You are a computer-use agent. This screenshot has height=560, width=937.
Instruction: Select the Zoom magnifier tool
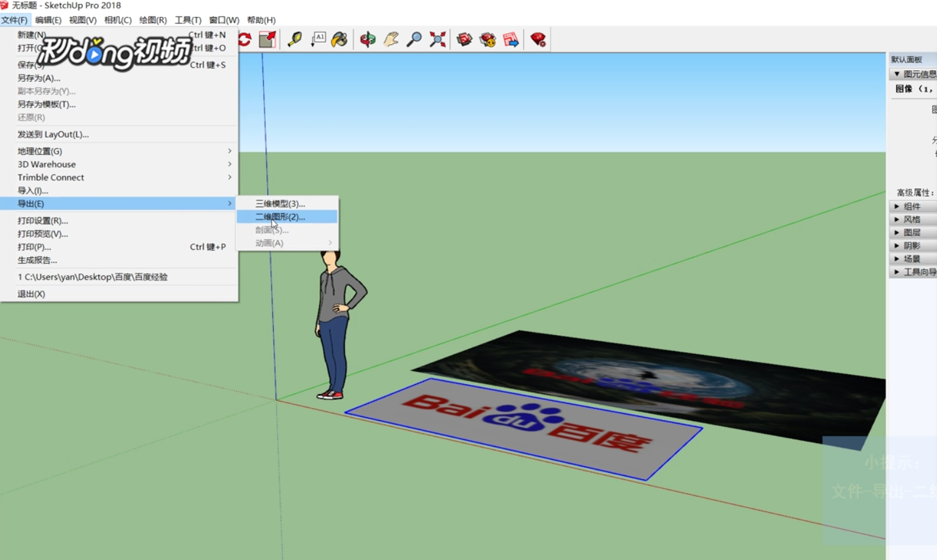(x=414, y=39)
